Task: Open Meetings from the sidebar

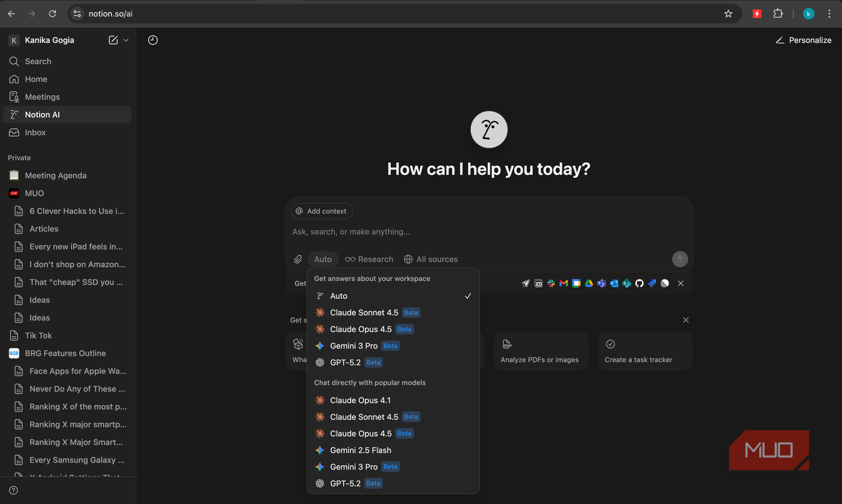Action: pos(42,96)
